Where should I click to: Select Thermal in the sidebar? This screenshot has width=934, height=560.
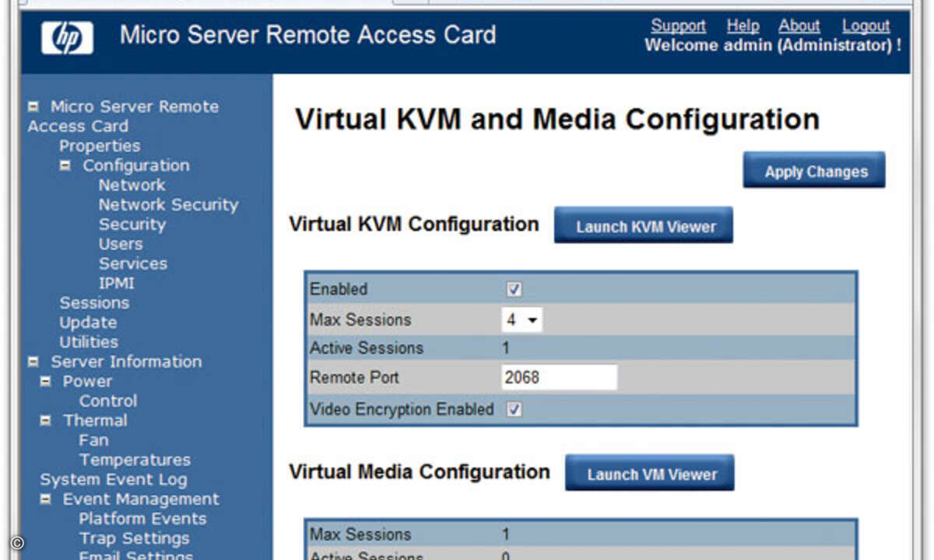coord(95,420)
